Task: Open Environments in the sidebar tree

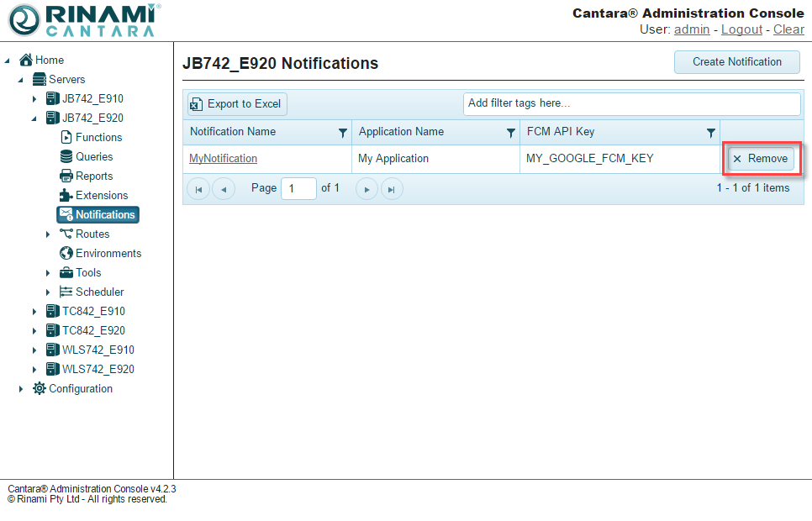Action: [108, 254]
